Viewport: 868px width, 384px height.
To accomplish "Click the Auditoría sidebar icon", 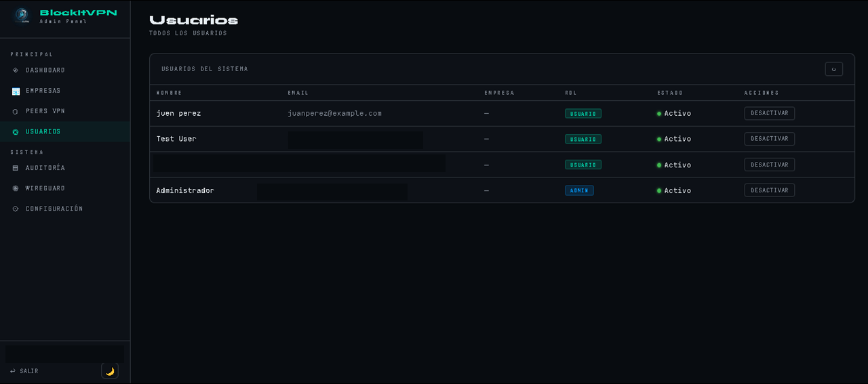I will pyautogui.click(x=16, y=168).
